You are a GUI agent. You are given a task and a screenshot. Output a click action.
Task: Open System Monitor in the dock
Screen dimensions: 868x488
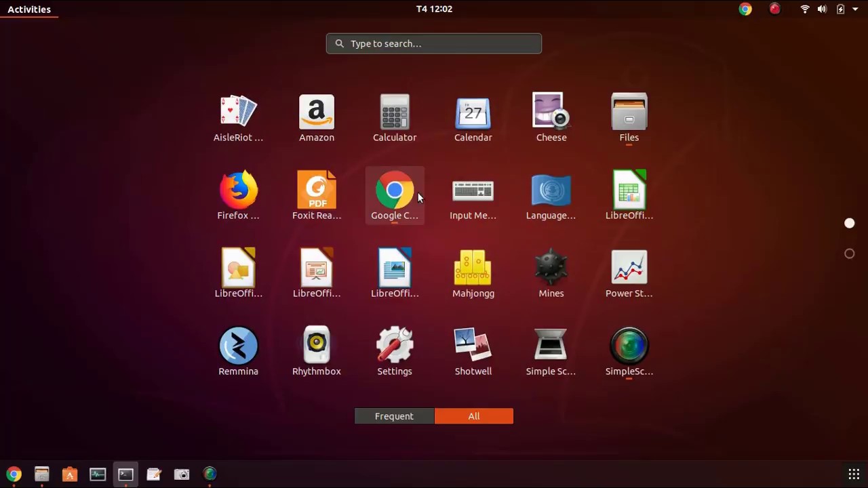[x=98, y=474]
